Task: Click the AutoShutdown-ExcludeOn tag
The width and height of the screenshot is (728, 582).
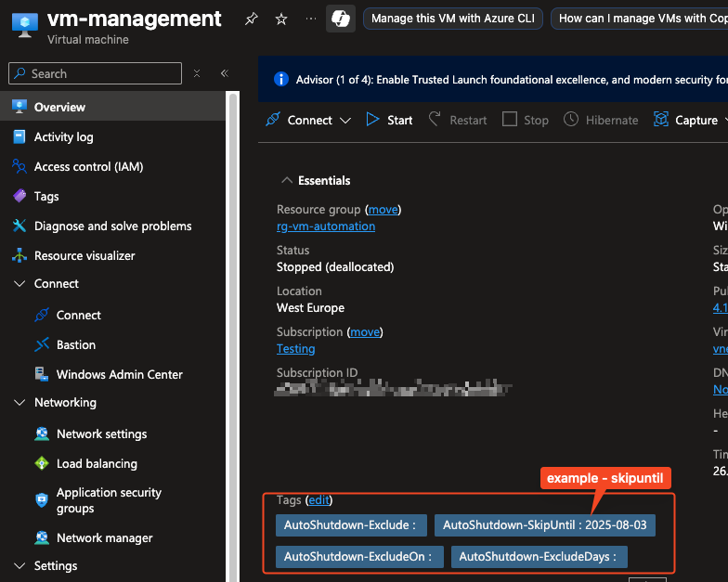Action: [x=359, y=557]
